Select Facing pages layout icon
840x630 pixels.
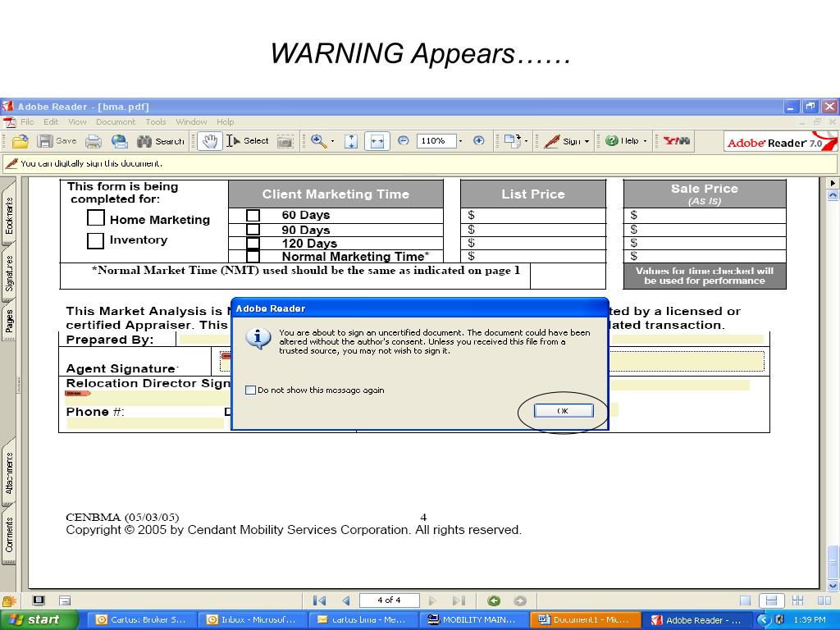tap(824, 600)
